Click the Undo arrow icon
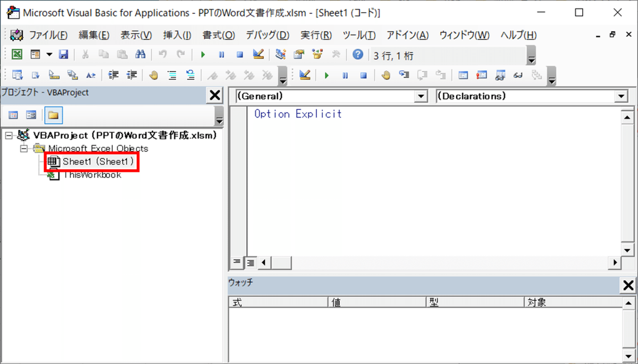 163,55
